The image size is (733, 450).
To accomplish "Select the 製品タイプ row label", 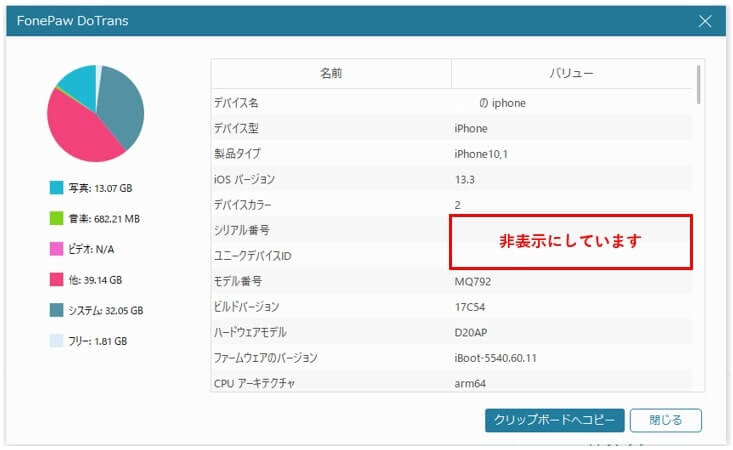I will 237,154.
